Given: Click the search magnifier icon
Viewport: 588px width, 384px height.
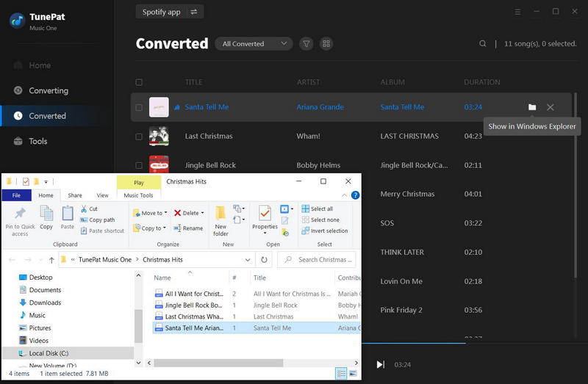Looking at the screenshot, I should (x=483, y=44).
